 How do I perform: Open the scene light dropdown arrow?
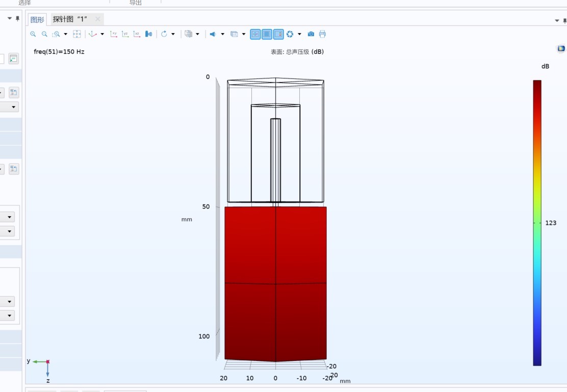(222, 34)
